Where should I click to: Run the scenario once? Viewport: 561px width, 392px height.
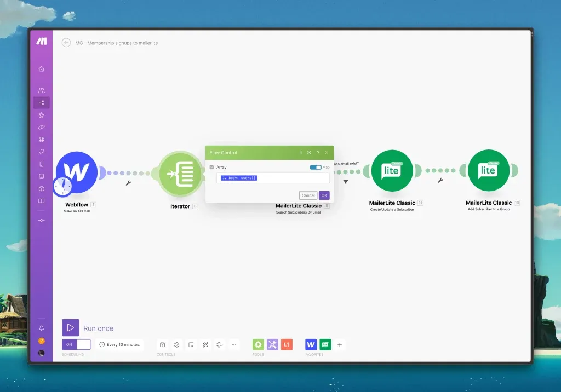click(71, 327)
